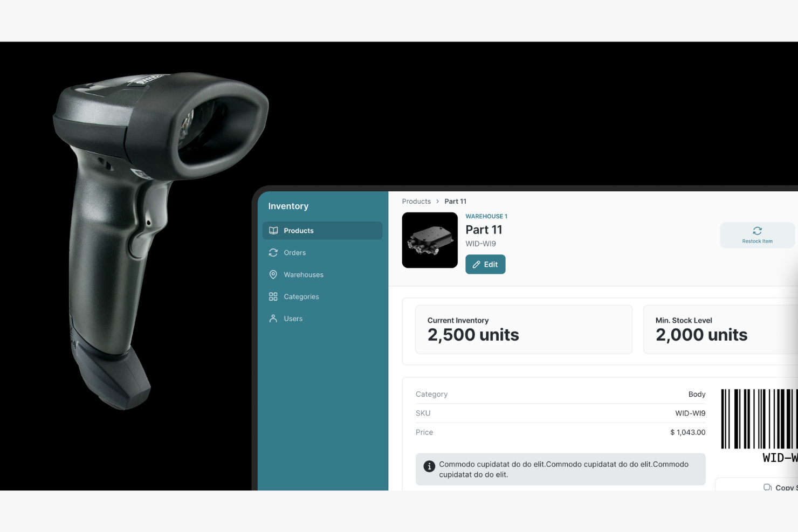Select Part 11 in the breadcrumb trail

tap(455, 201)
